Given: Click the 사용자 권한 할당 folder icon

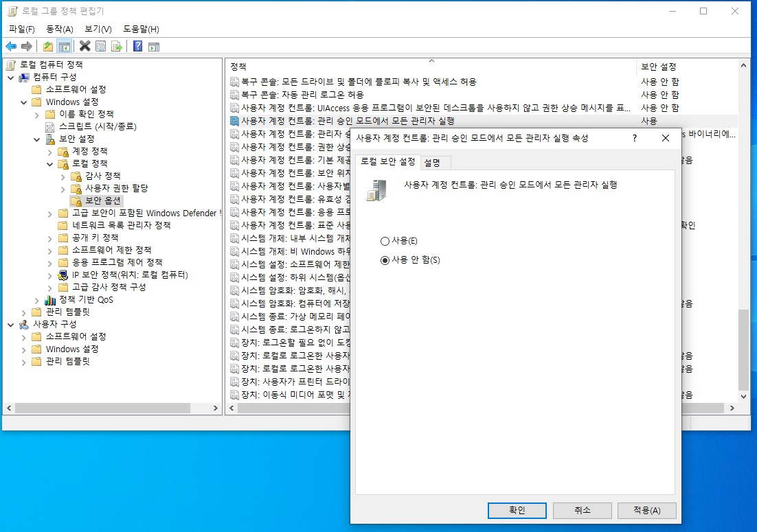Looking at the screenshot, I should [x=76, y=189].
